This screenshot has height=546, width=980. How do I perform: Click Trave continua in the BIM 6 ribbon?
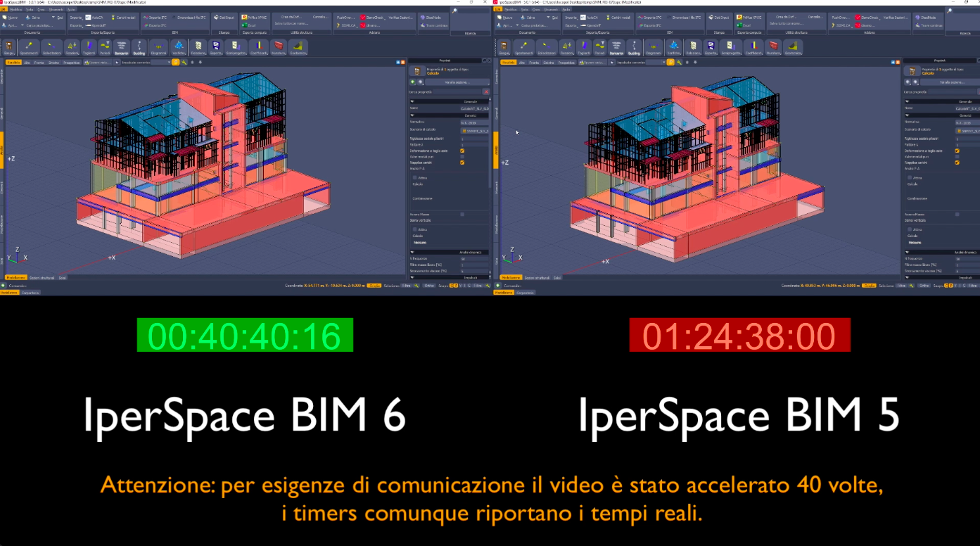[x=434, y=25]
